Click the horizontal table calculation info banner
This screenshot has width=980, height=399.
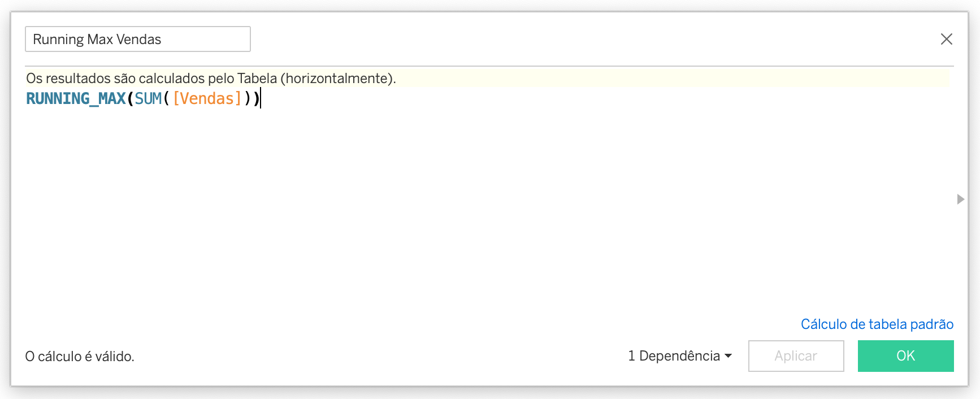click(210, 79)
